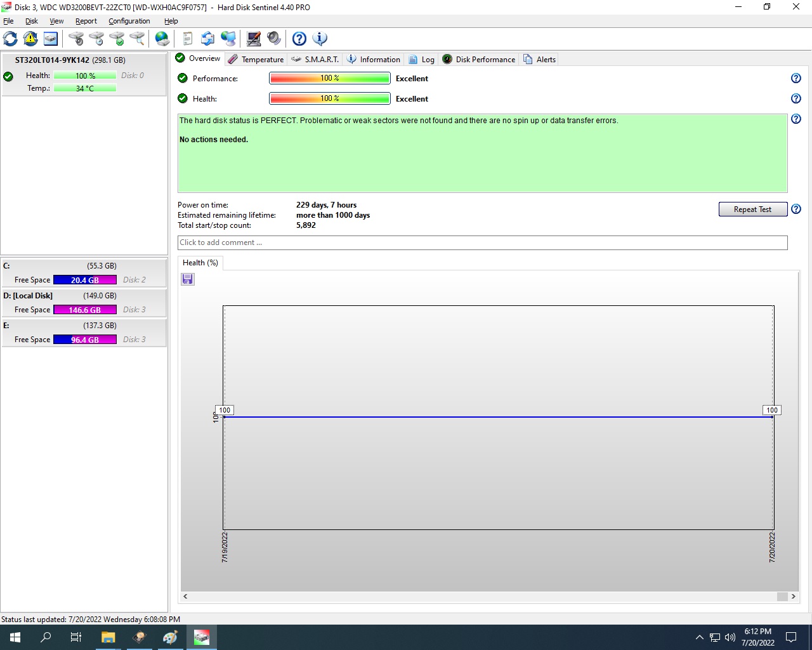Click the disk temperature 34 °C bar
The width and height of the screenshot is (812, 650).
pyautogui.click(x=85, y=88)
